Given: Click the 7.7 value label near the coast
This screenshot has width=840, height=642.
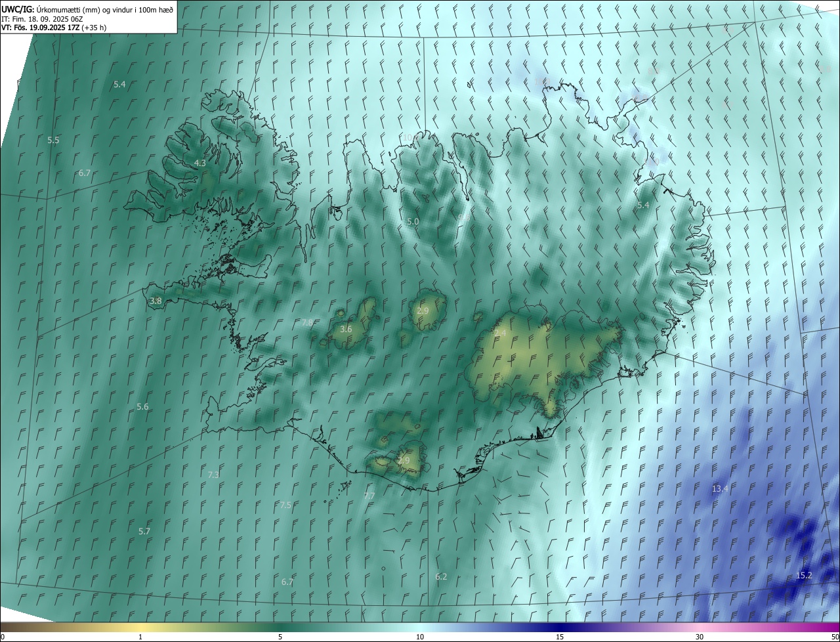Looking at the screenshot, I should pyautogui.click(x=369, y=496).
